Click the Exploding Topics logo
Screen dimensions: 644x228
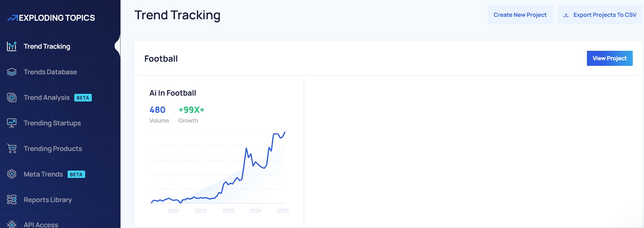51,17
